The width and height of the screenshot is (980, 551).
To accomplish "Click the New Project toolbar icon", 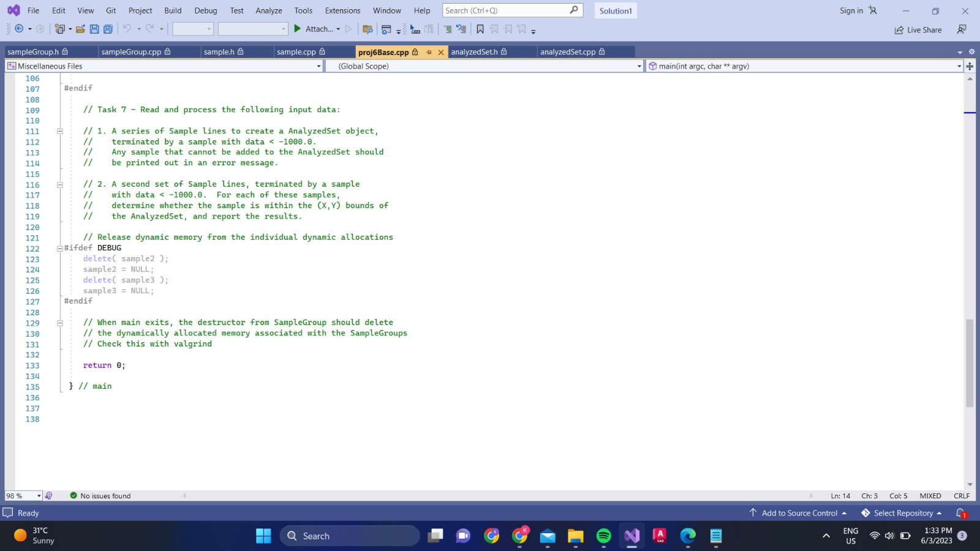I will [x=59, y=29].
